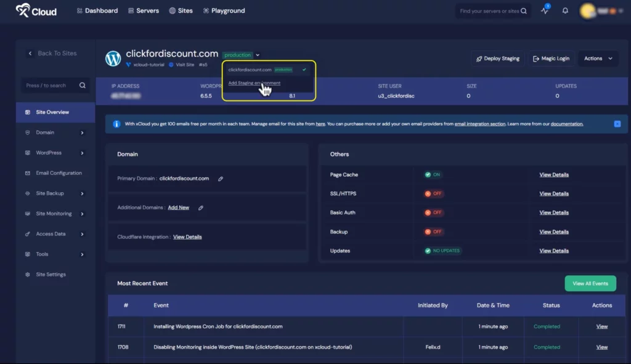Click Deploy Staging button
The image size is (631, 364).
[x=497, y=59]
